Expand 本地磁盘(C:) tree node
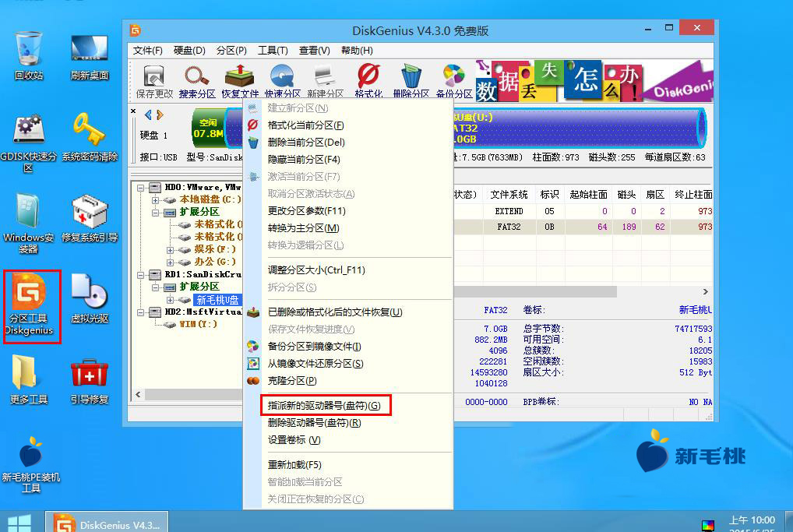The image size is (793, 532). [156, 199]
